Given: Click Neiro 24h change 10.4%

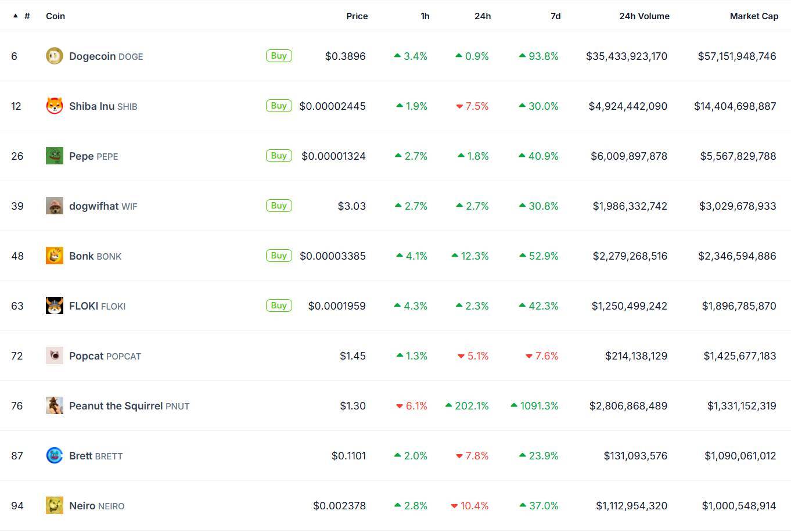Looking at the screenshot, I should pos(470,506).
